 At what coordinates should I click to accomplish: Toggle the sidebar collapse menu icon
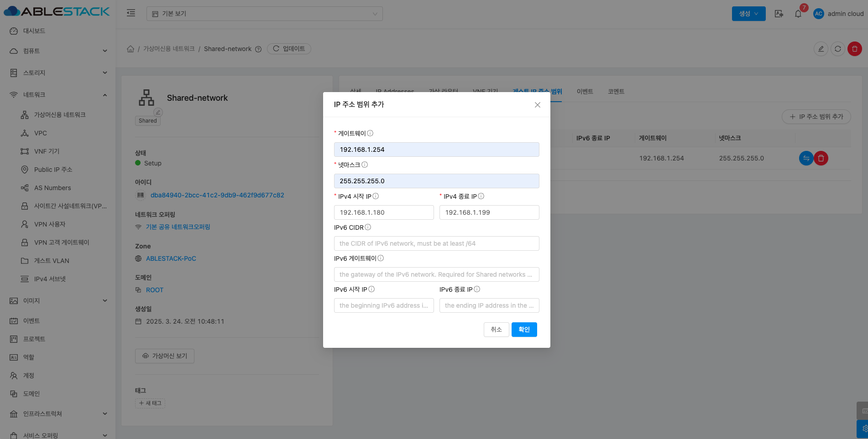point(131,13)
